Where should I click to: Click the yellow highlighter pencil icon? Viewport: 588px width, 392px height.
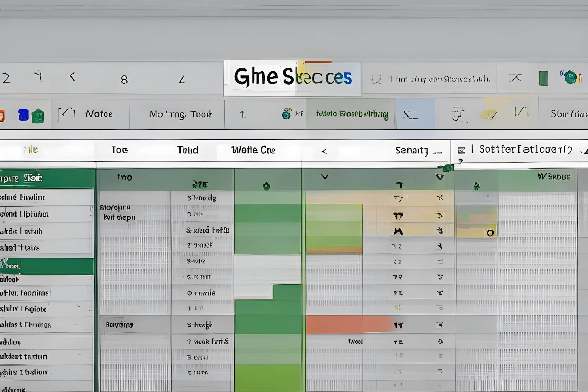pos(488,115)
